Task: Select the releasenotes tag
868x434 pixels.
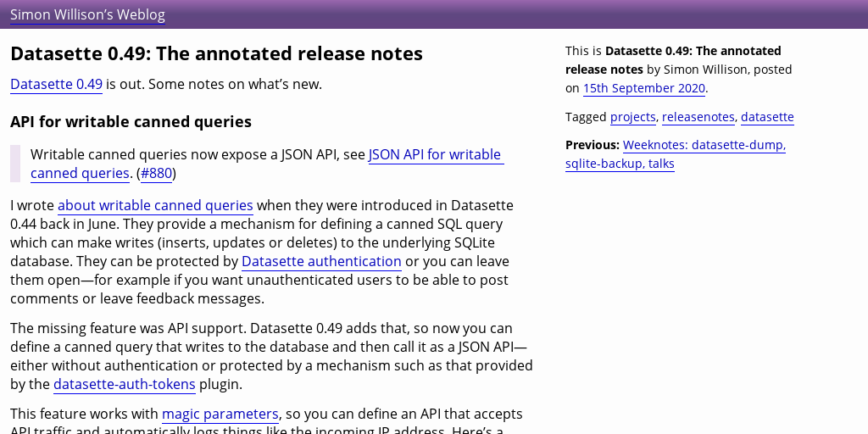Action: [x=698, y=117]
